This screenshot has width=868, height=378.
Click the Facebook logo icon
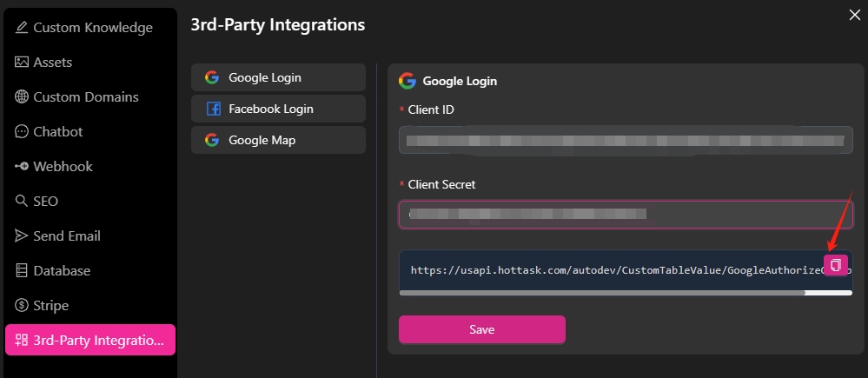(213, 109)
